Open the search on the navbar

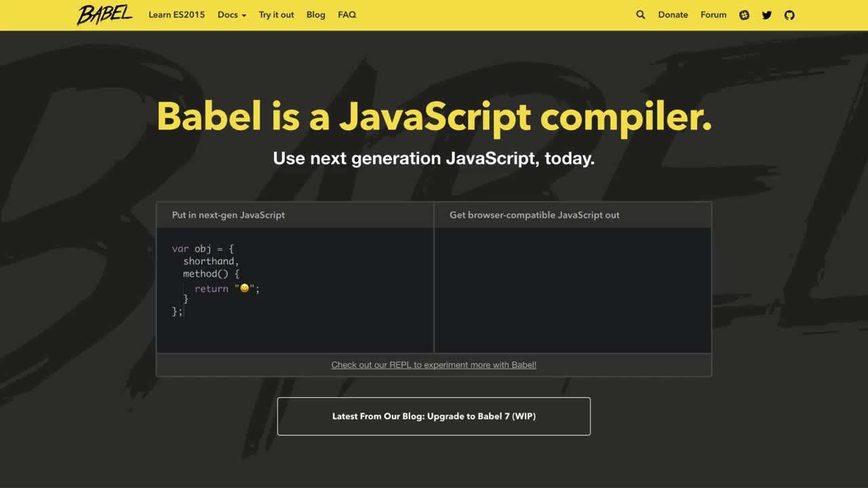coord(640,14)
